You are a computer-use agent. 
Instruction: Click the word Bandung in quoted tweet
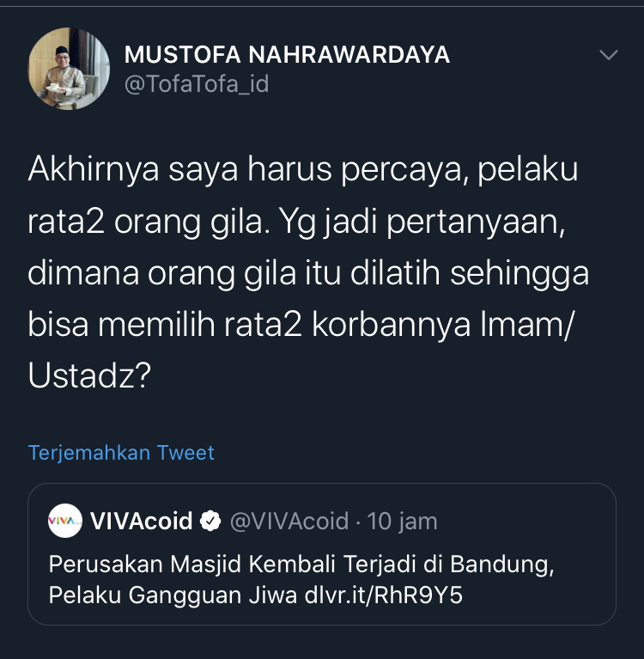pos(502,564)
